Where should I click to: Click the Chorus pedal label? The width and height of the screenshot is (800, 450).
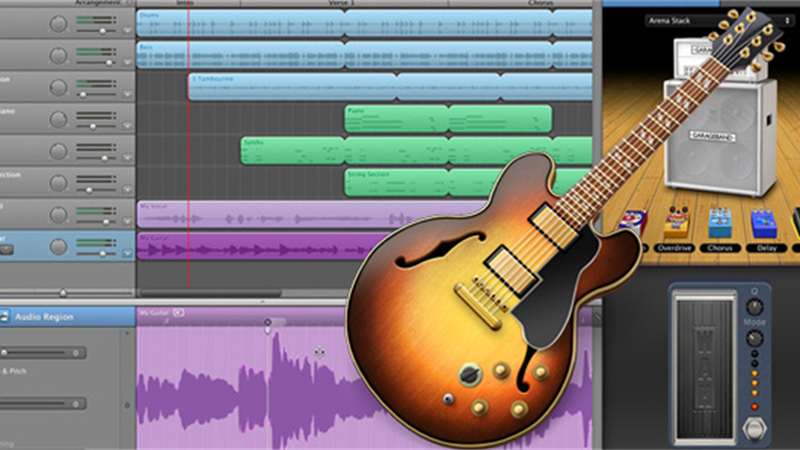pyautogui.click(x=719, y=248)
